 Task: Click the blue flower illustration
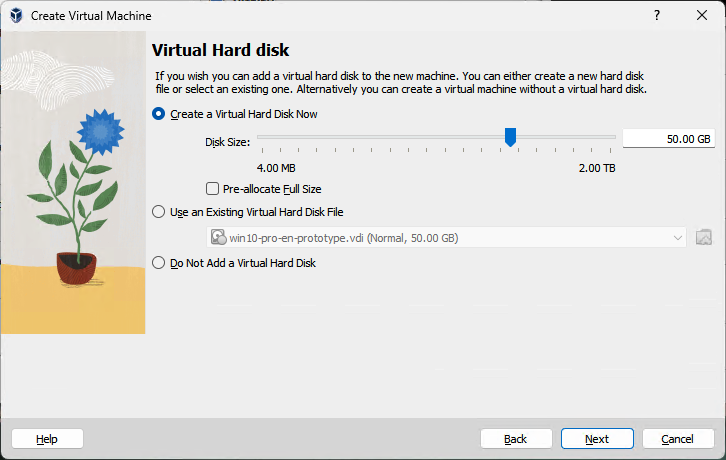coord(99,128)
